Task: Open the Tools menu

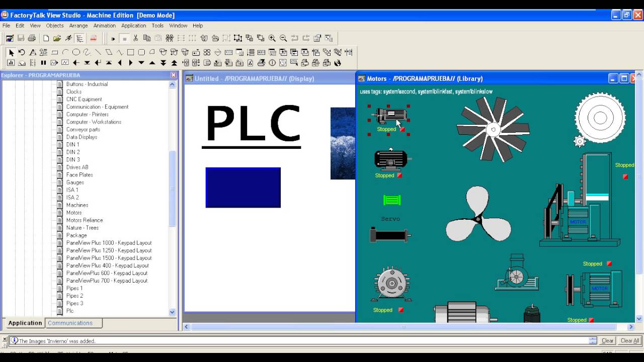Action: (157, 26)
